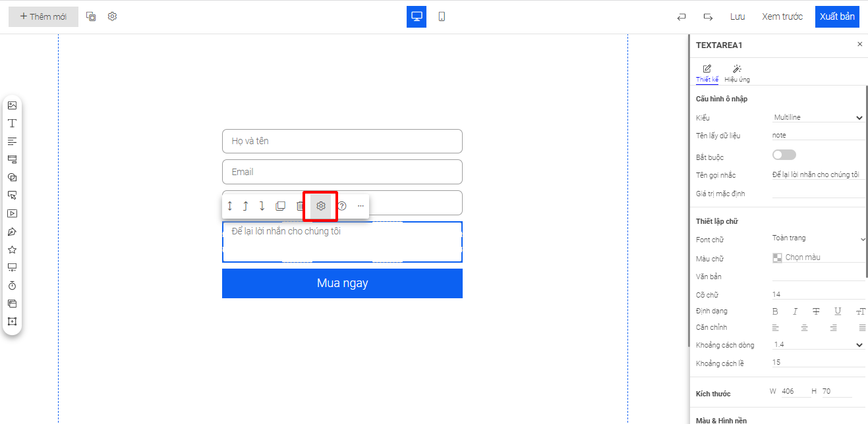Duplicate the selected textarea element
Viewport: 868px width, 424px height.
pyautogui.click(x=280, y=206)
